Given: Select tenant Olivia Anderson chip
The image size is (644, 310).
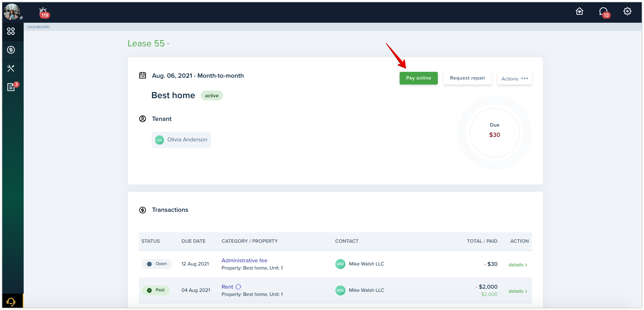Looking at the screenshot, I should (181, 140).
